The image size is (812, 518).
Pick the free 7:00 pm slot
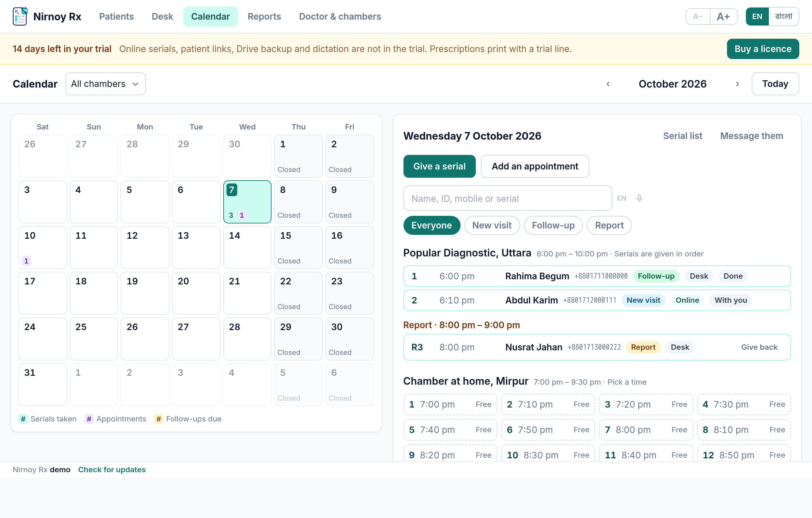[450, 404]
